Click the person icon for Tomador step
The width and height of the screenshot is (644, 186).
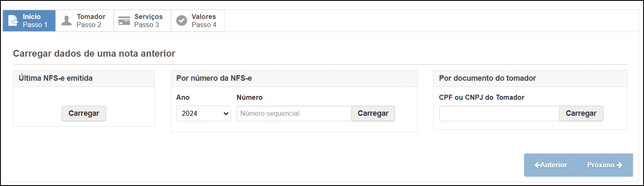point(66,21)
